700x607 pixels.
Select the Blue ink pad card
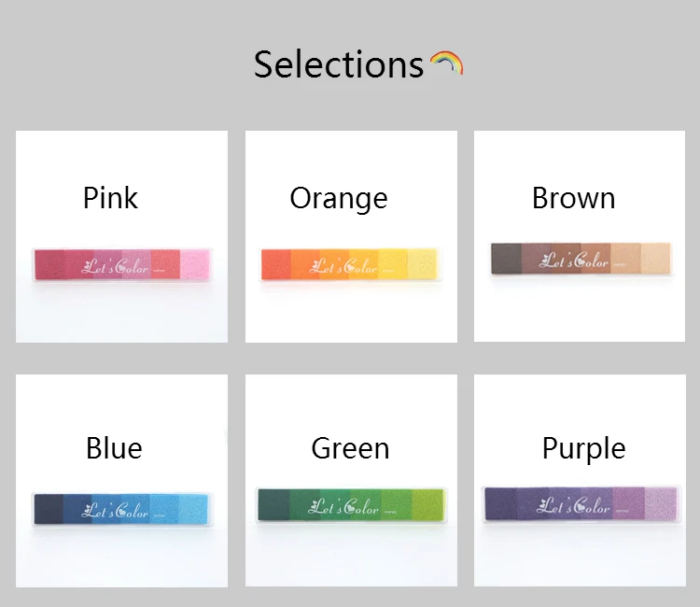121,480
